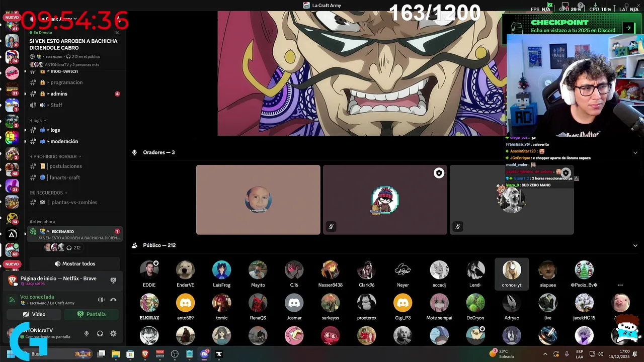Open Brave browser from taskbar
This screenshot has width=644, height=362.
click(145, 354)
